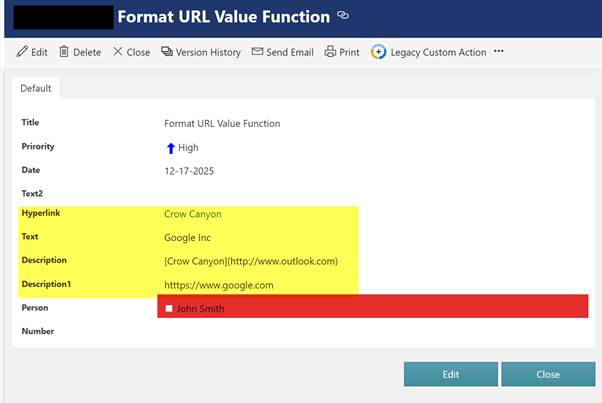Click the blue High priority arrow
The image size is (602, 403).
point(170,148)
